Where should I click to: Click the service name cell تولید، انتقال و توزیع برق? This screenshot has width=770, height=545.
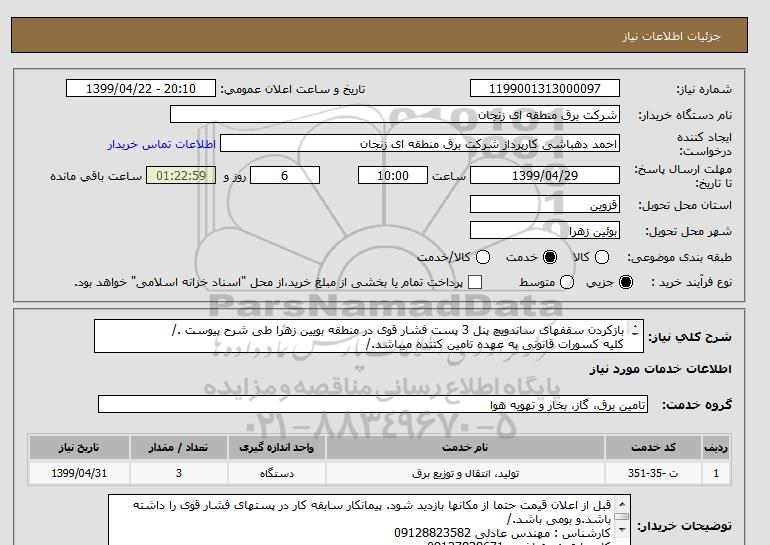[465, 473]
